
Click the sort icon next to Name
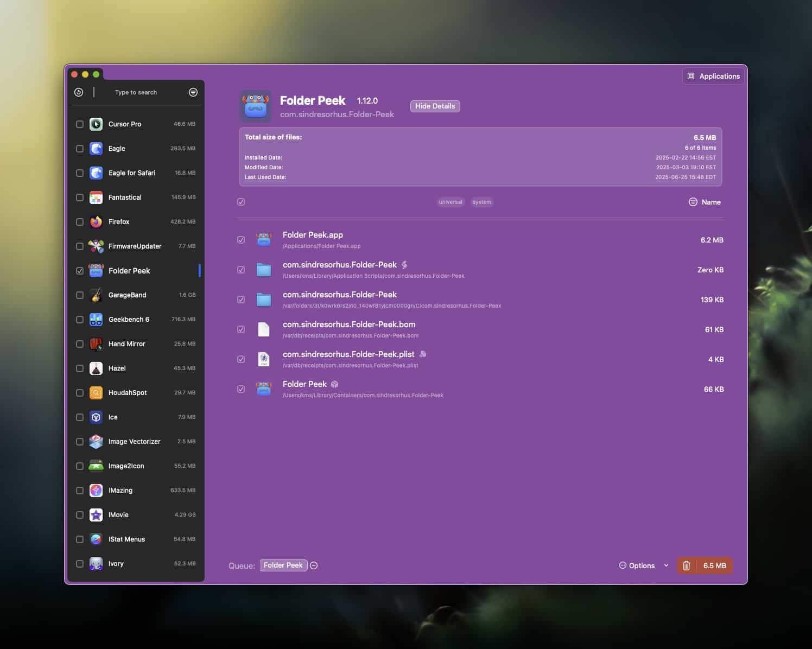point(693,202)
